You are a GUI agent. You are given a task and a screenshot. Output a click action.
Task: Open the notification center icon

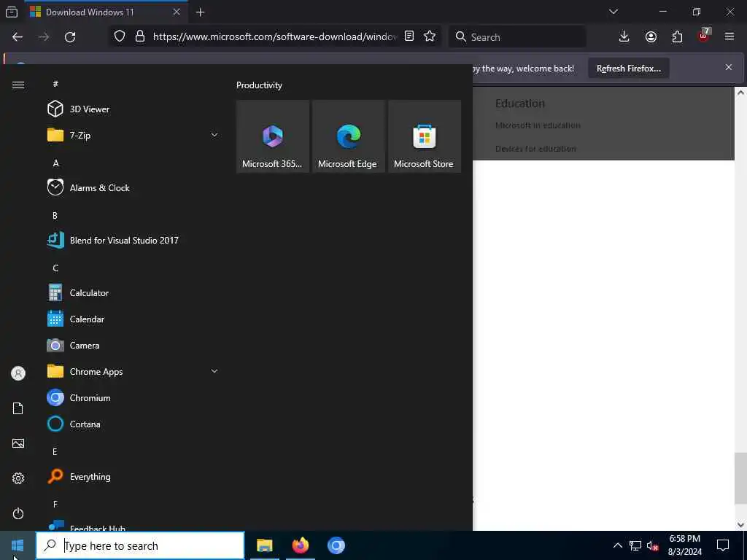coord(723,545)
